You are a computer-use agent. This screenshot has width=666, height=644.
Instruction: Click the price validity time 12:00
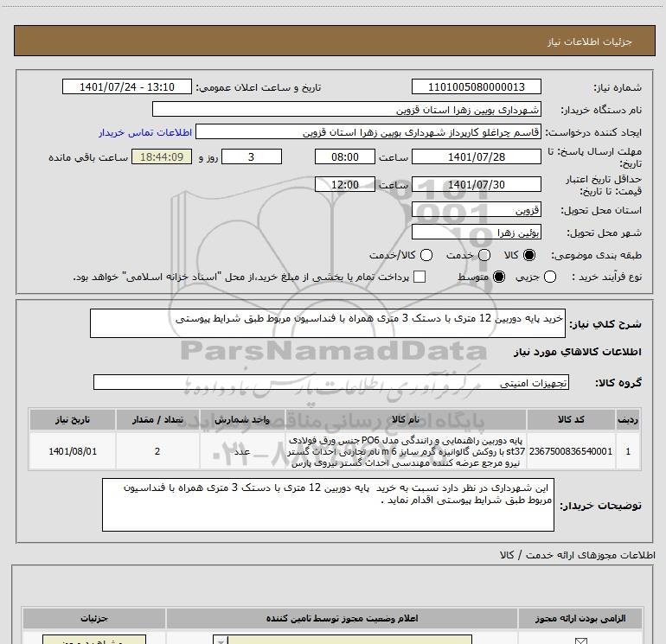pos(345,185)
